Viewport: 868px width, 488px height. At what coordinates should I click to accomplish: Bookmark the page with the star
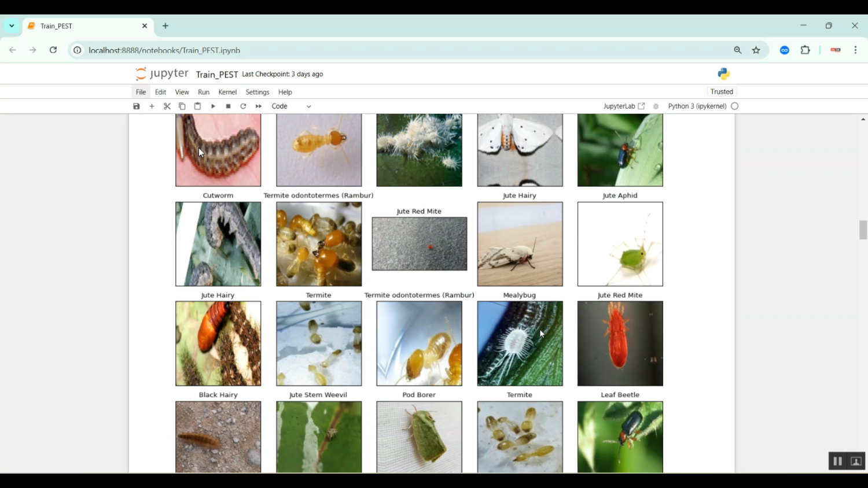(756, 50)
